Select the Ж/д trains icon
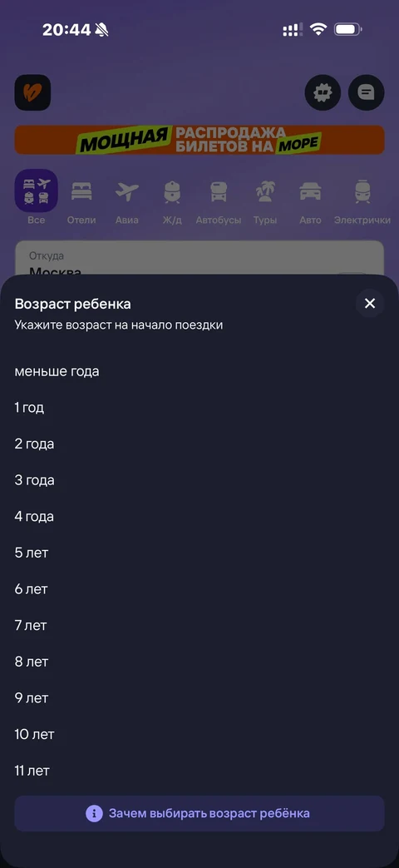The width and height of the screenshot is (399, 868). 172,191
